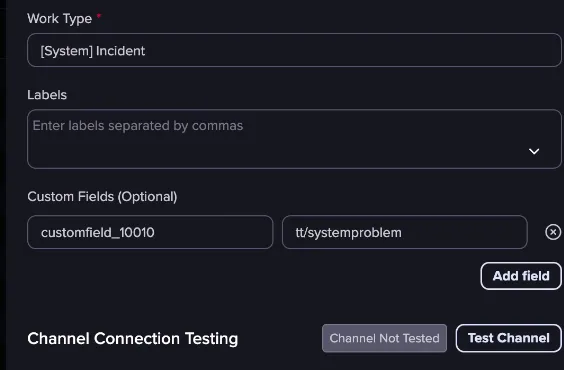Select the Channel Not Tested status badge
564x370 pixels.
tap(384, 338)
